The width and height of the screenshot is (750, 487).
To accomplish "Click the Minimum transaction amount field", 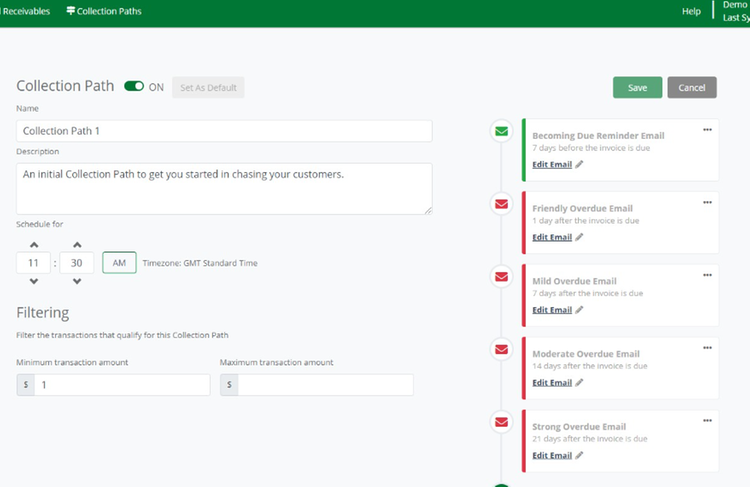I will (121, 385).
